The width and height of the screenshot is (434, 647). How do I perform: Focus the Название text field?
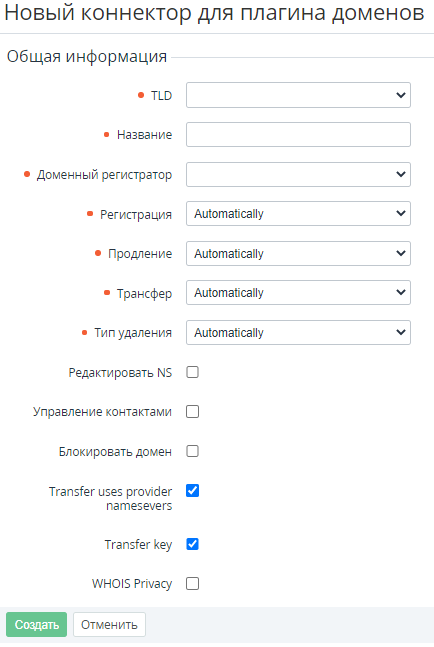(298, 135)
